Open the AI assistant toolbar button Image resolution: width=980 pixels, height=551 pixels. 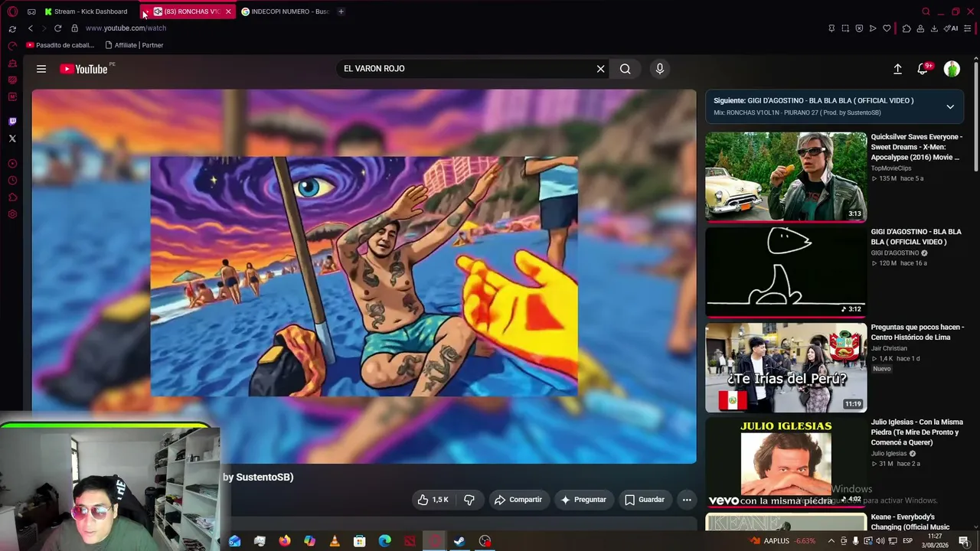(x=951, y=28)
